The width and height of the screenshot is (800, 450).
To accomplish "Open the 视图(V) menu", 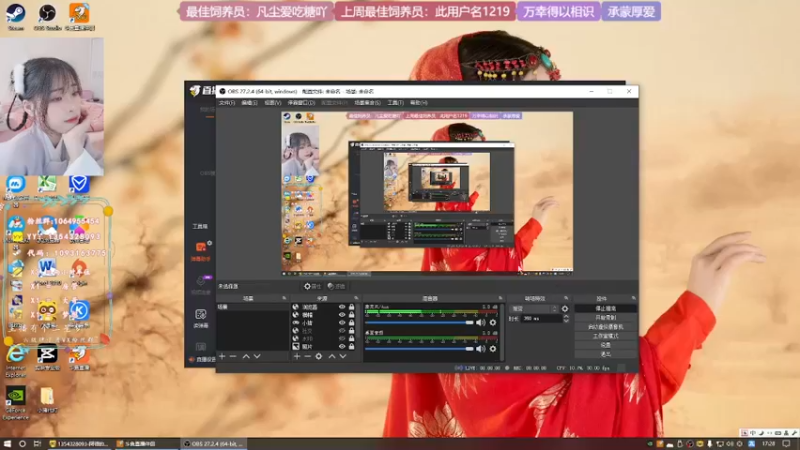I will tap(273, 103).
